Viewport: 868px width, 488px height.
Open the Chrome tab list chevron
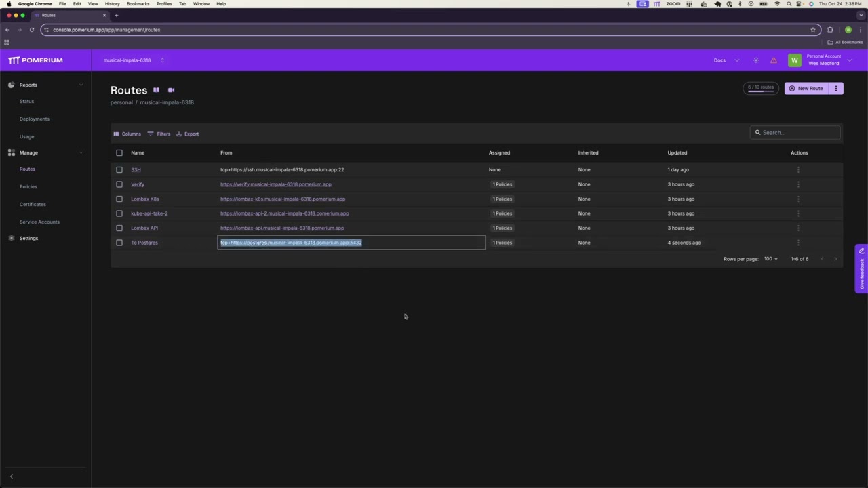click(861, 15)
